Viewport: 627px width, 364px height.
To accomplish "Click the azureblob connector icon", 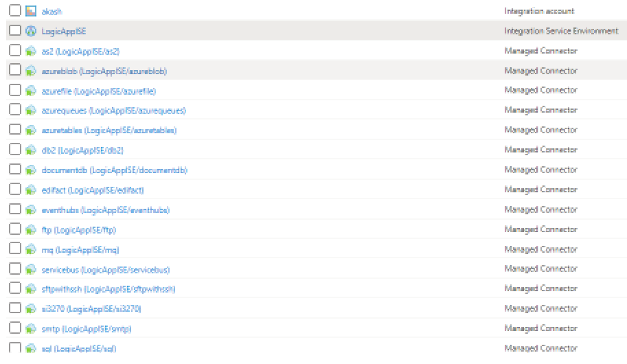I will coord(30,71).
